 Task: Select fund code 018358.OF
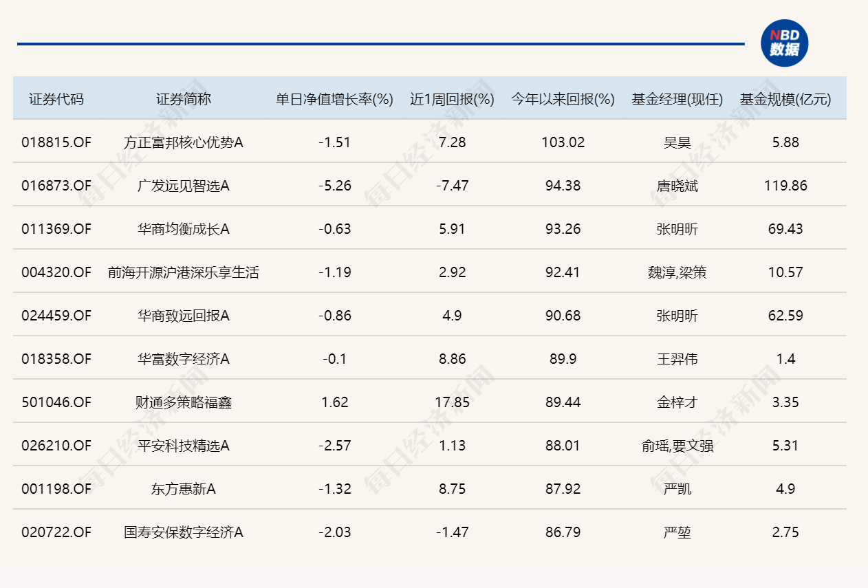(56, 359)
